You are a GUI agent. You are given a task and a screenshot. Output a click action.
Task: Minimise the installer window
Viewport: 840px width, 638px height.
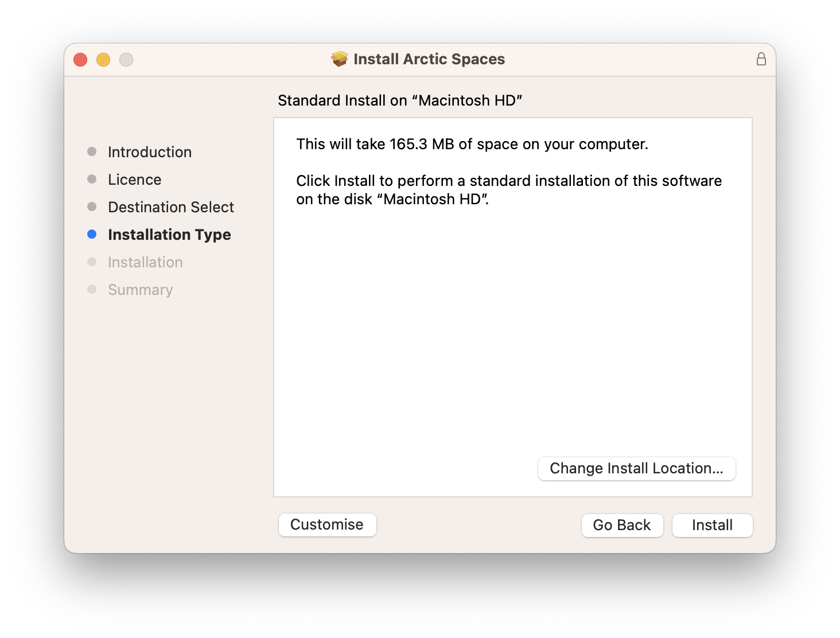tap(103, 60)
